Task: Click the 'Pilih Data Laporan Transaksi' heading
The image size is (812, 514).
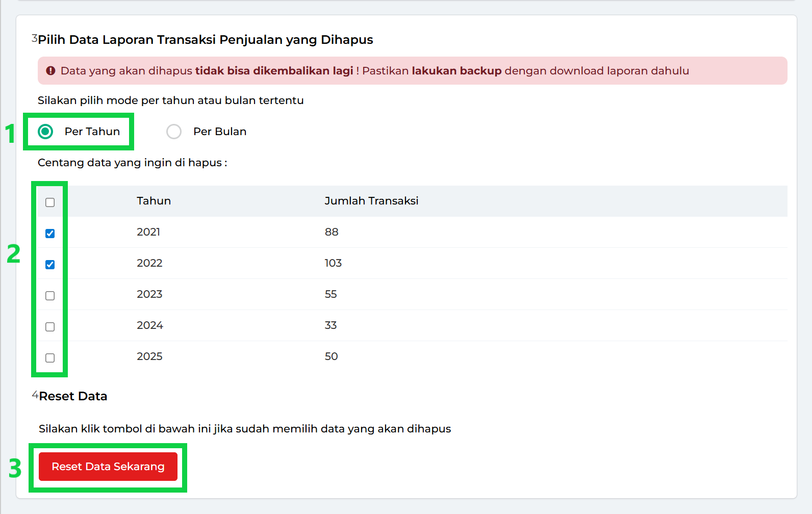Action: [205, 40]
